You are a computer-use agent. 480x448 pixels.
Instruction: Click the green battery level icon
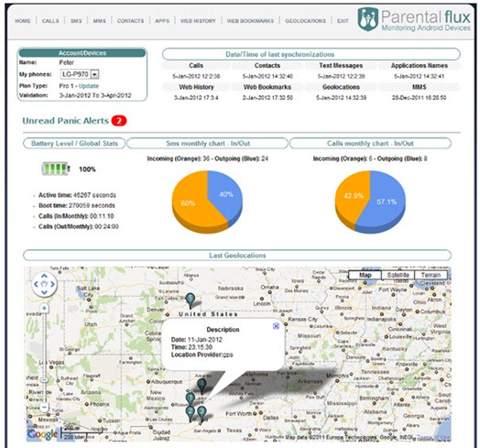(x=55, y=169)
